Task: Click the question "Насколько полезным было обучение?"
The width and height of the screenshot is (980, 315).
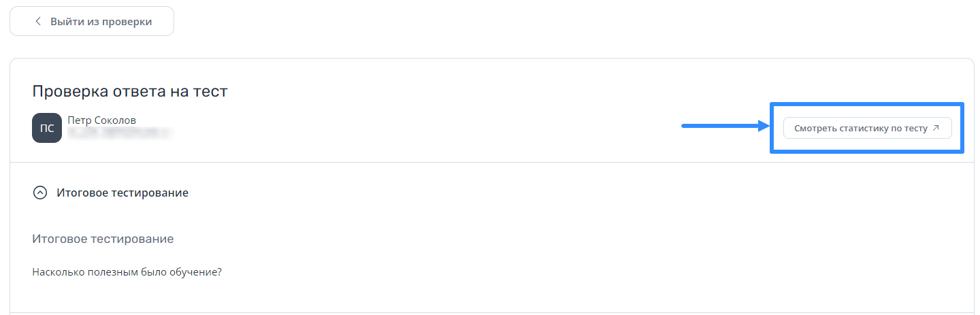Action: 127,273
